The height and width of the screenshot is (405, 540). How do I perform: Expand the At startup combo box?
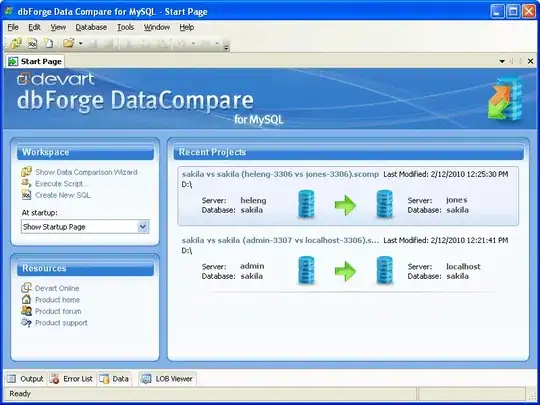click(143, 227)
